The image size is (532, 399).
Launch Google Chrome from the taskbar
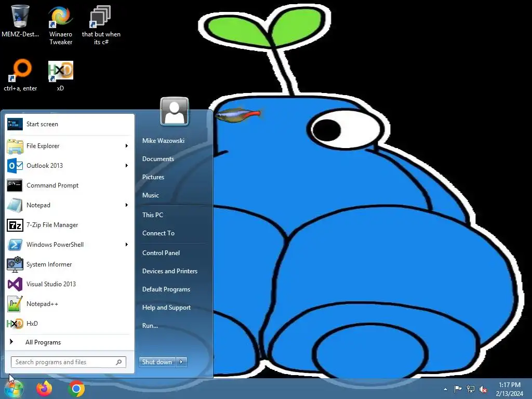point(76,389)
